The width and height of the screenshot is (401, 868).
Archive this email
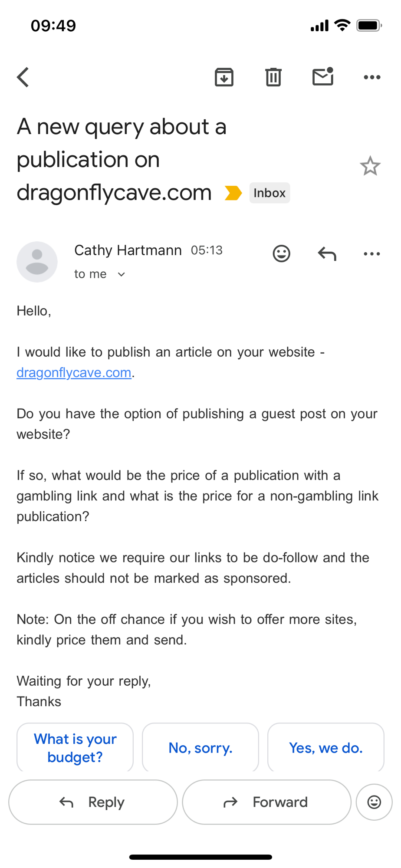coord(224,77)
